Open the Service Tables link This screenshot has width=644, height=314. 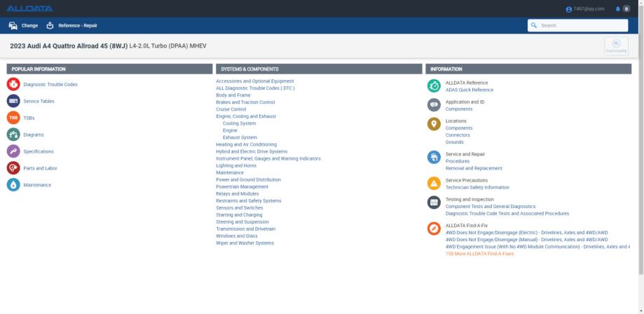[39, 102]
